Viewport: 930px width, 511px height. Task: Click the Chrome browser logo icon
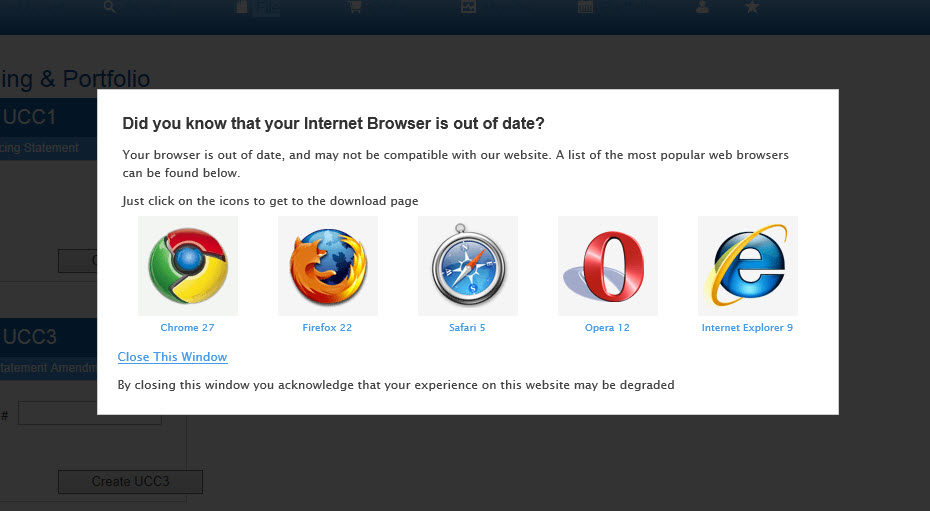click(x=188, y=266)
